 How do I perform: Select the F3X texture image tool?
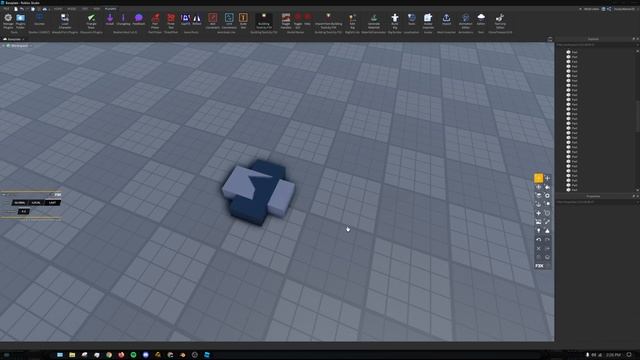538,222
